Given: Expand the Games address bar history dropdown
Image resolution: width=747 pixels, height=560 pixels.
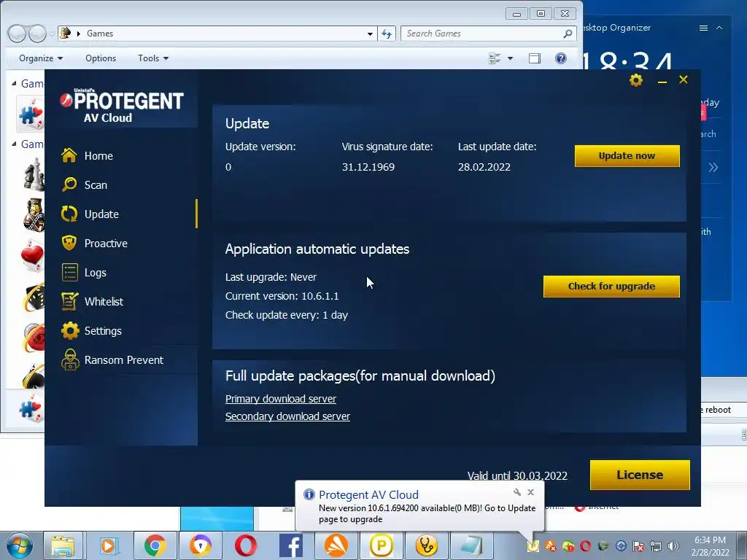Looking at the screenshot, I should tap(370, 34).
